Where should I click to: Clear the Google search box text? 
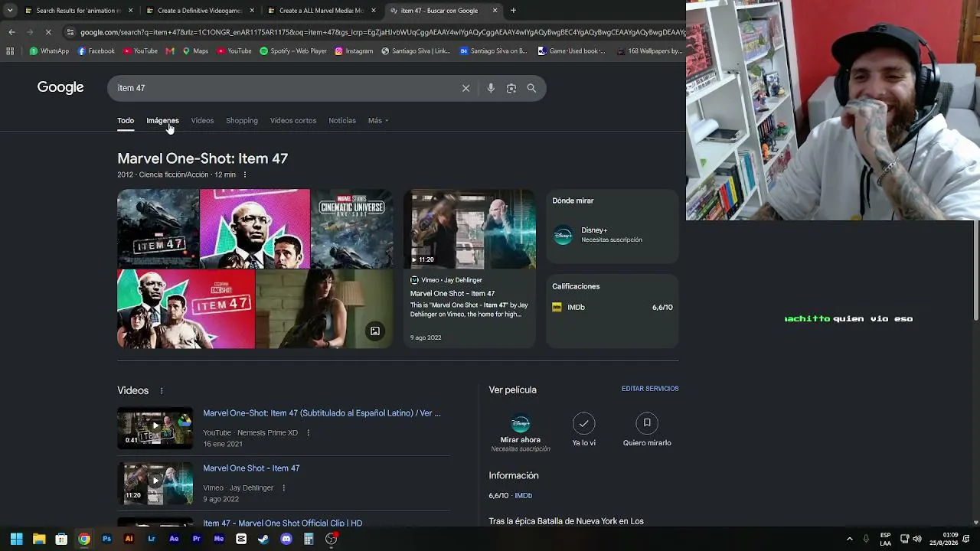pyautogui.click(x=465, y=88)
